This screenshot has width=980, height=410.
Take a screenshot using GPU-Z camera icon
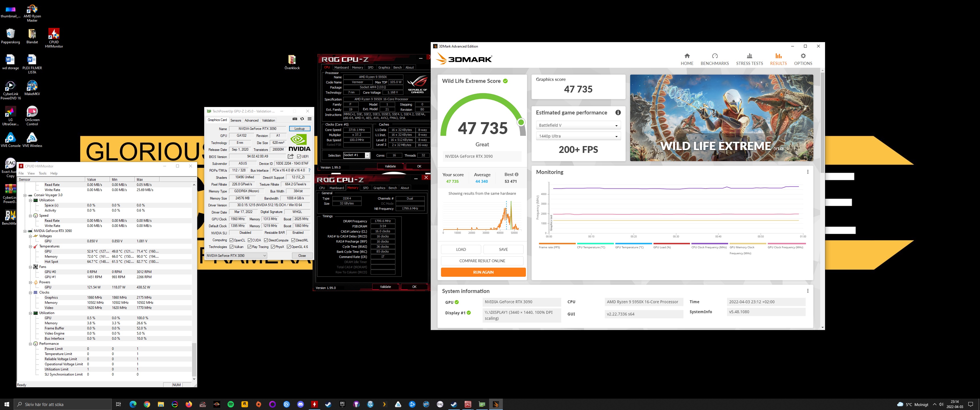295,119
